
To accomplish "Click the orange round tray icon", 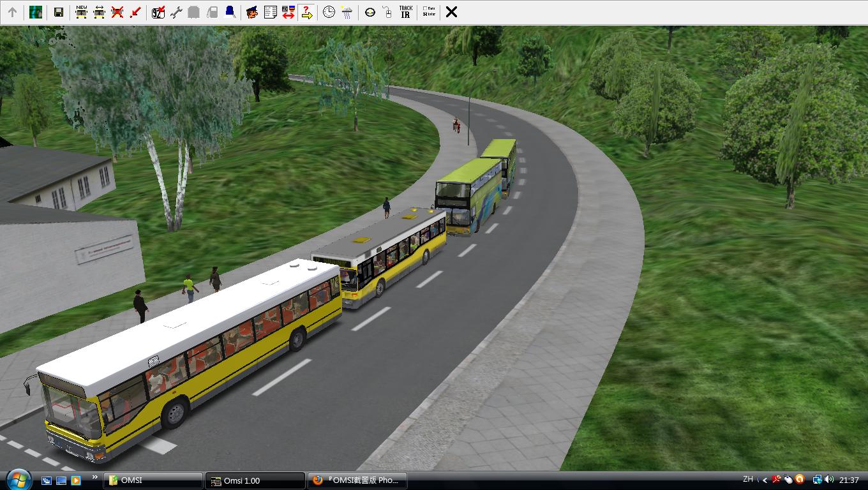I will 800,480.
